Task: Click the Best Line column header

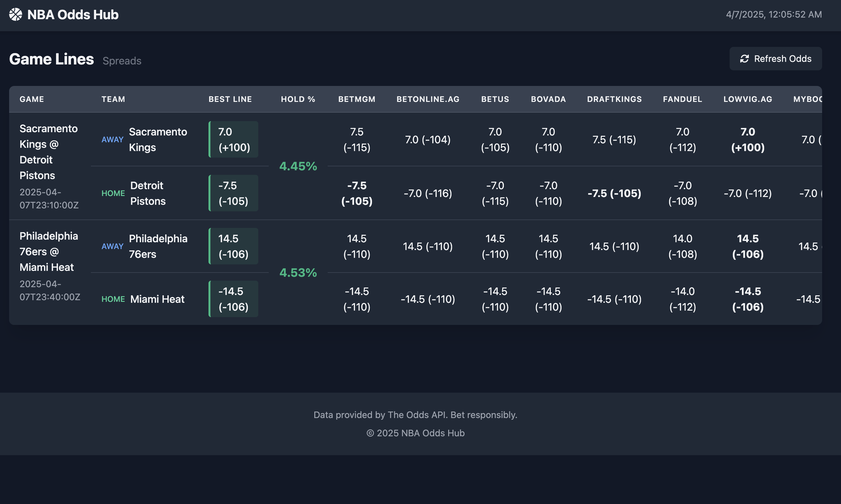Action: pos(230,99)
